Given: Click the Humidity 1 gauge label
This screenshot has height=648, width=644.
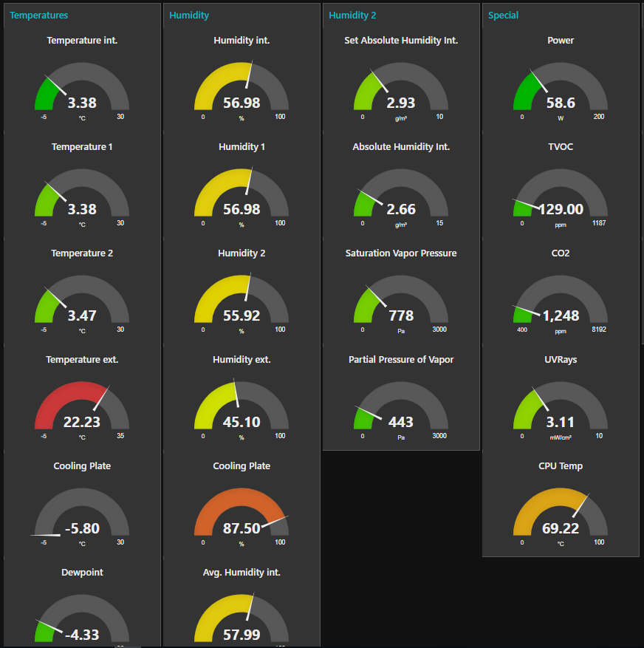Looking at the screenshot, I should pyautogui.click(x=241, y=147).
